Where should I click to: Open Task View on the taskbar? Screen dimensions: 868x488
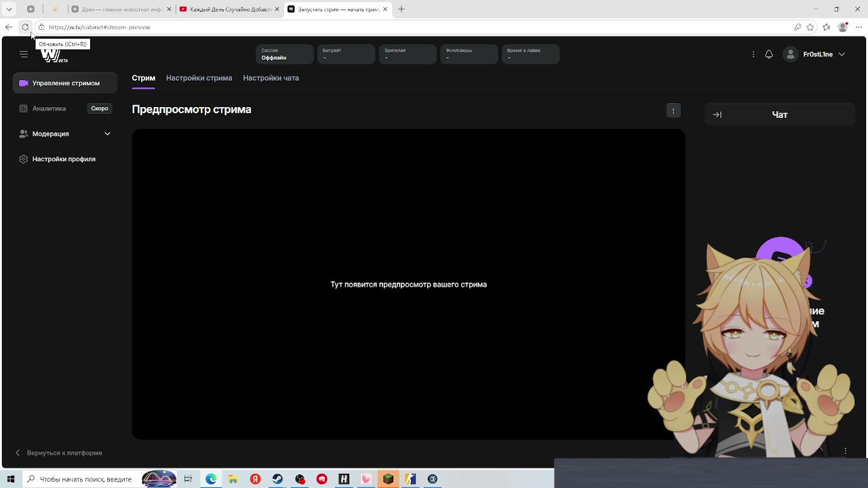(x=188, y=479)
